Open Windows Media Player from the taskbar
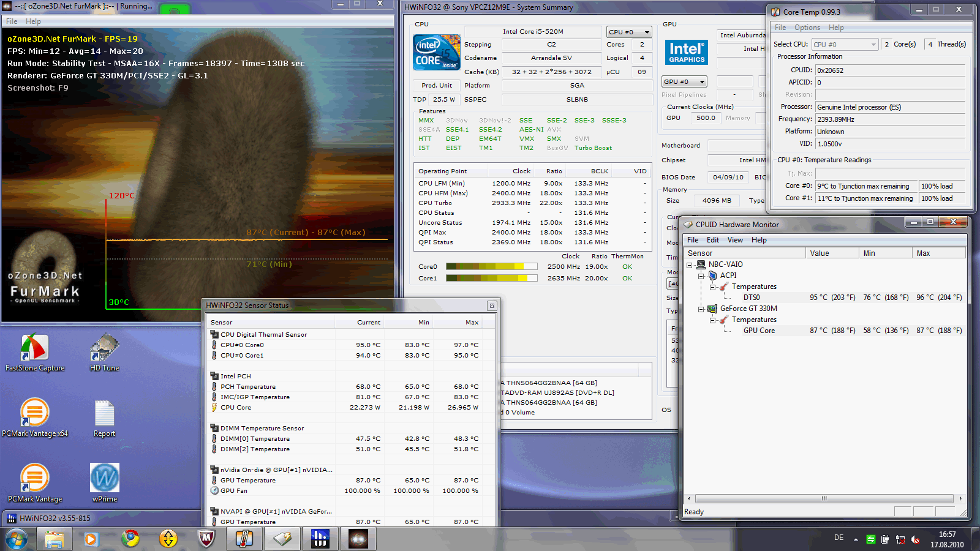Viewport: 980px width, 551px height. 91,539
